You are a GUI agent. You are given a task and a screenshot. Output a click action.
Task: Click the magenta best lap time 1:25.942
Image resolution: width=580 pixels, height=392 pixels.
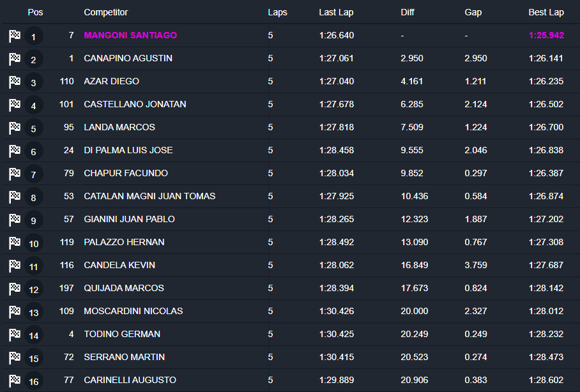pos(546,35)
